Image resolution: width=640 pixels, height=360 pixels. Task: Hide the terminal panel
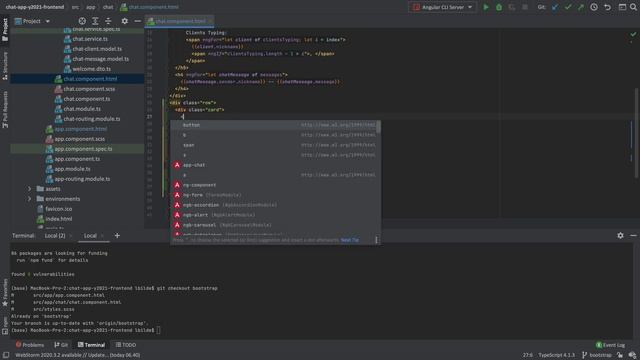coord(633,236)
